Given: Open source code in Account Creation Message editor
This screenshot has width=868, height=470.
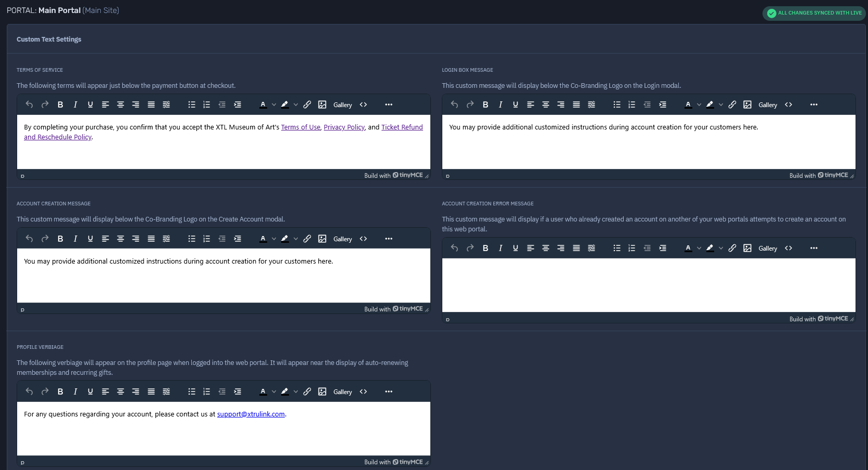Looking at the screenshot, I should tap(363, 239).
